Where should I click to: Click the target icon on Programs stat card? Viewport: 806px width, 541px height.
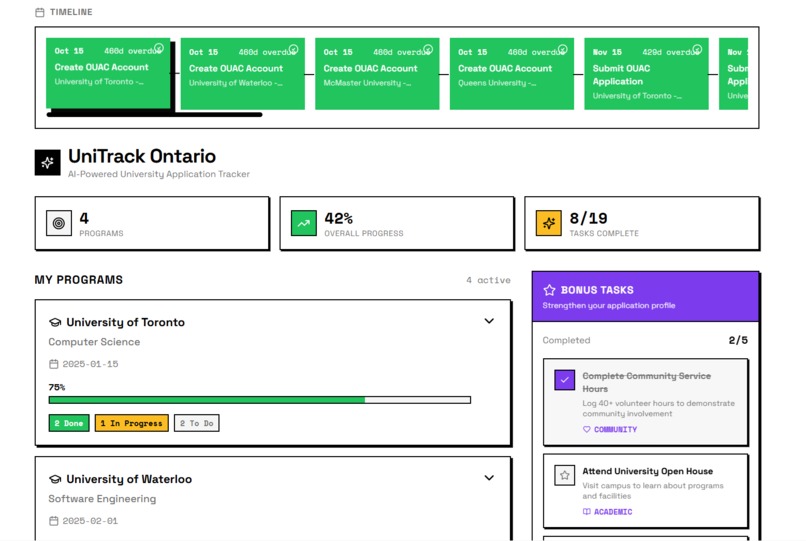click(59, 223)
